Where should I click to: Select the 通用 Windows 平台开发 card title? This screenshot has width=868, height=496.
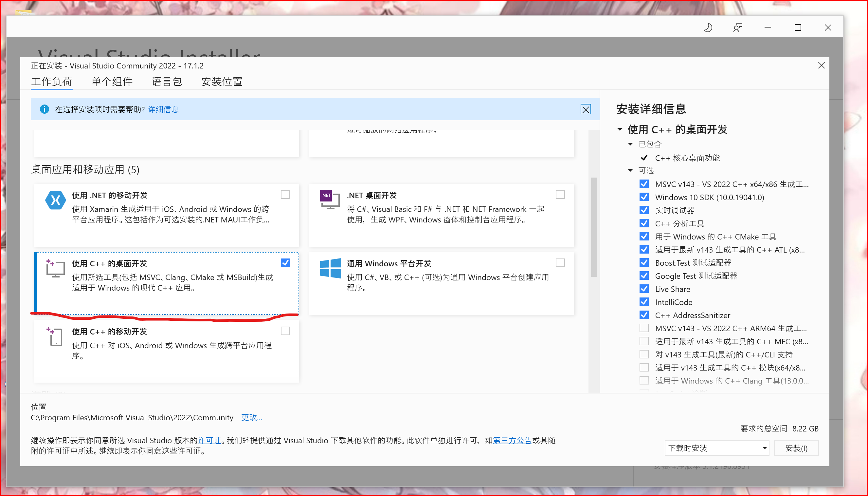coord(389,263)
